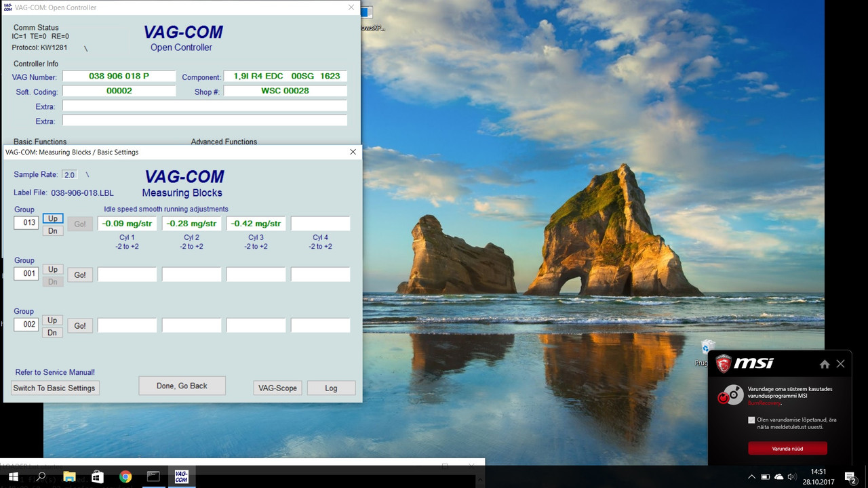The image size is (868, 488).
Task: Click the Up button for Group 001
Action: (x=53, y=269)
